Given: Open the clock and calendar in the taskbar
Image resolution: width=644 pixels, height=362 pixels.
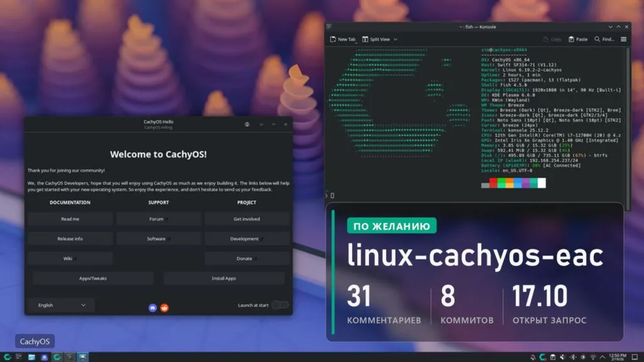Looking at the screenshot, I should point(618,357).
